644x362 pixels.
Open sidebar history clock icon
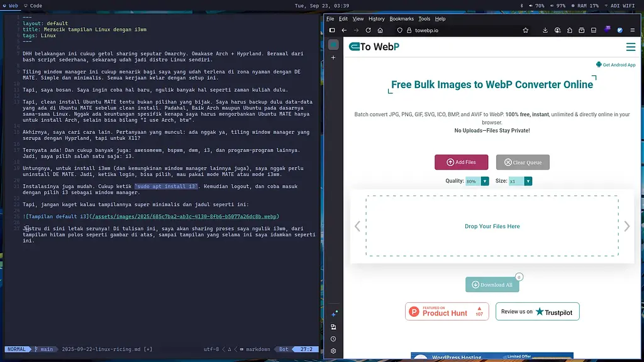tap(333, 339)
